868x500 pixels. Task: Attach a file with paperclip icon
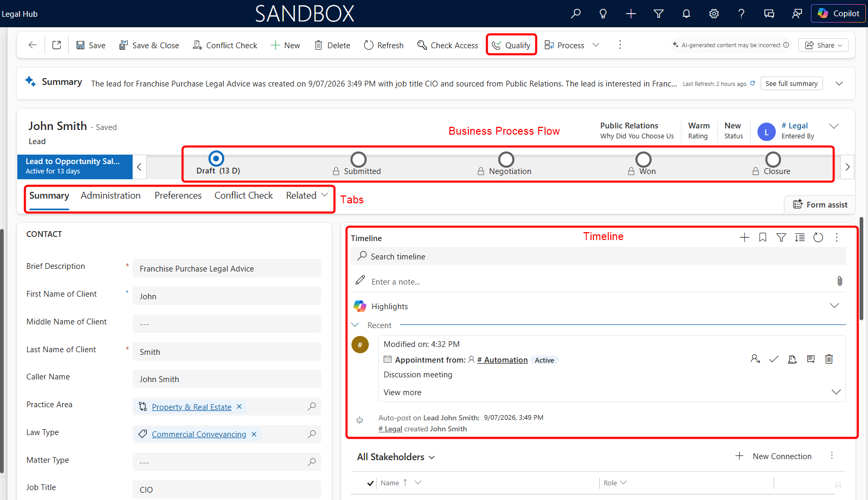(840, 281)
